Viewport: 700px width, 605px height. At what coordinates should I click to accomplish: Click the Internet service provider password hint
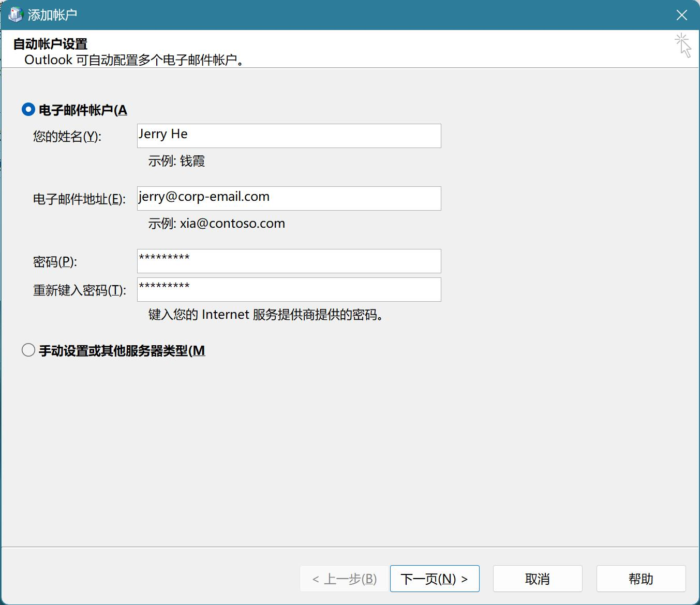[266, 315]
